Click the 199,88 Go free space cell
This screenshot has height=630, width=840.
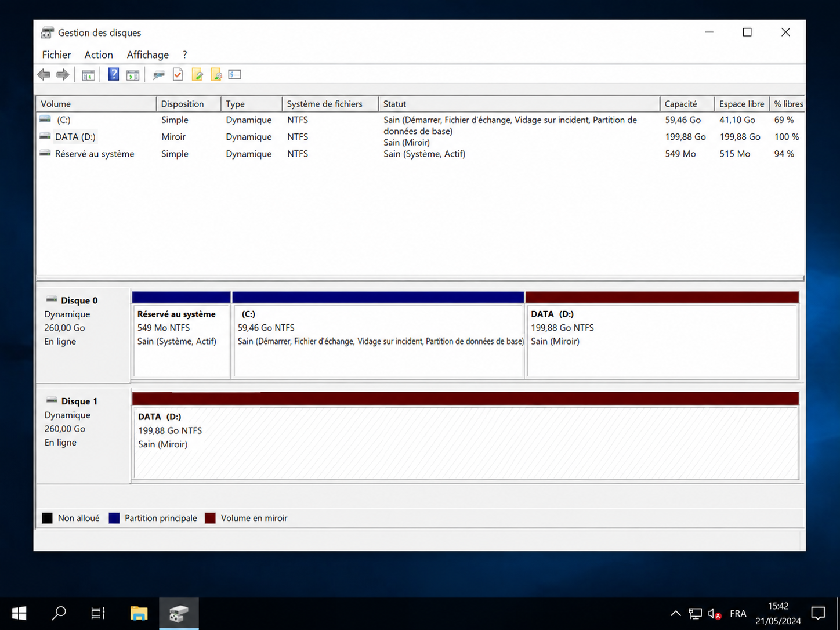[x=740, y=137]
